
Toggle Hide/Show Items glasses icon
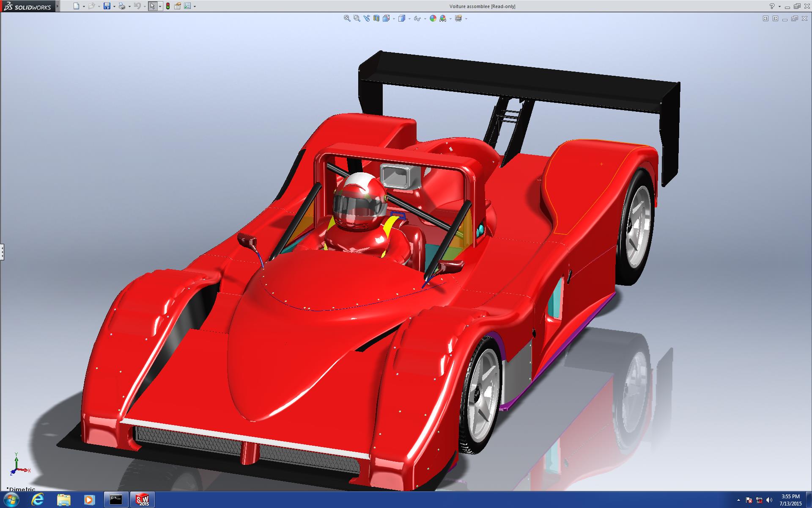point(417,18)
